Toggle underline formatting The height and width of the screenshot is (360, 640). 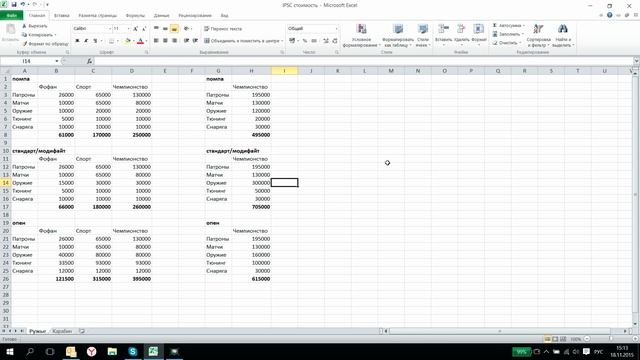pyautogui.click(x=95, y=40)
